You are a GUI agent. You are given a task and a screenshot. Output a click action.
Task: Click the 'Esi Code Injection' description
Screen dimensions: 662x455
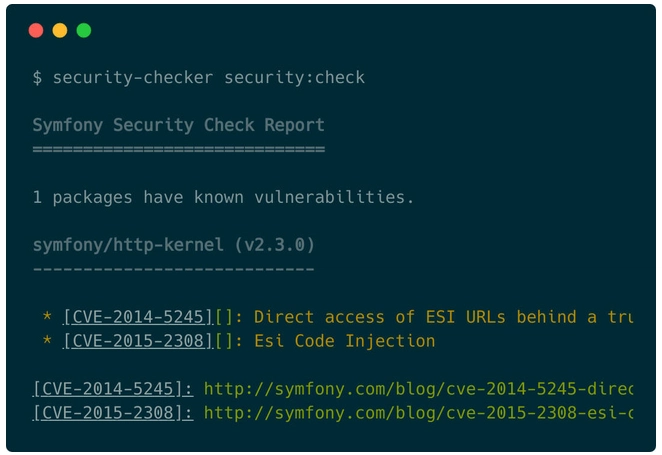click(345, 341)
